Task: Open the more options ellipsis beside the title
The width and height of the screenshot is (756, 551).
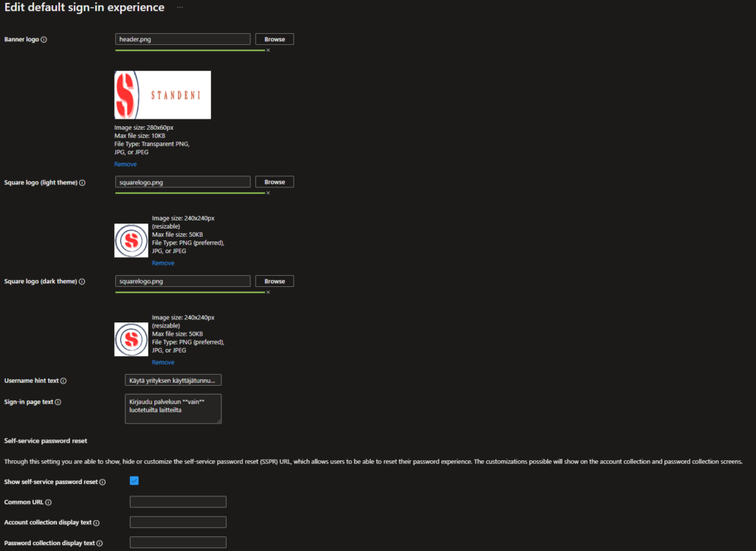Action: [x=180, y=7]
